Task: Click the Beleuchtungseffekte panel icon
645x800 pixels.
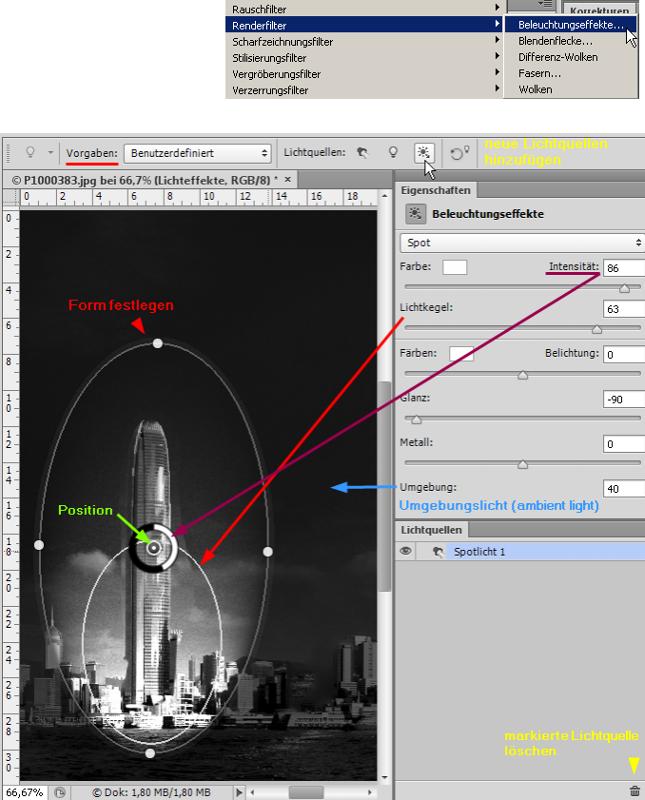Action: click(x=414, y=214)
